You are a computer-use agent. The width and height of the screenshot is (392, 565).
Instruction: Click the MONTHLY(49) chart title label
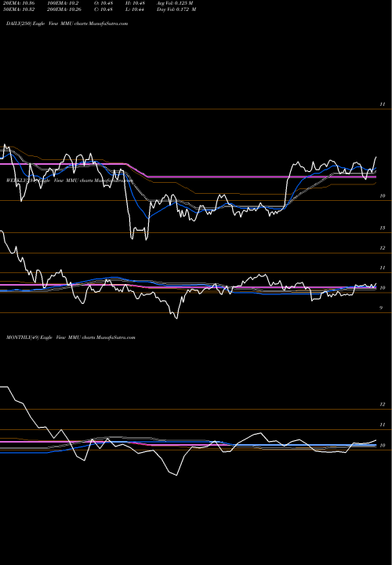(71, 337)
